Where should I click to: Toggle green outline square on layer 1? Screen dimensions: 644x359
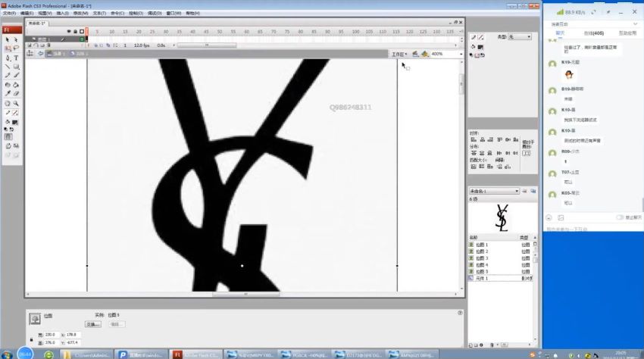click(82, 39)
